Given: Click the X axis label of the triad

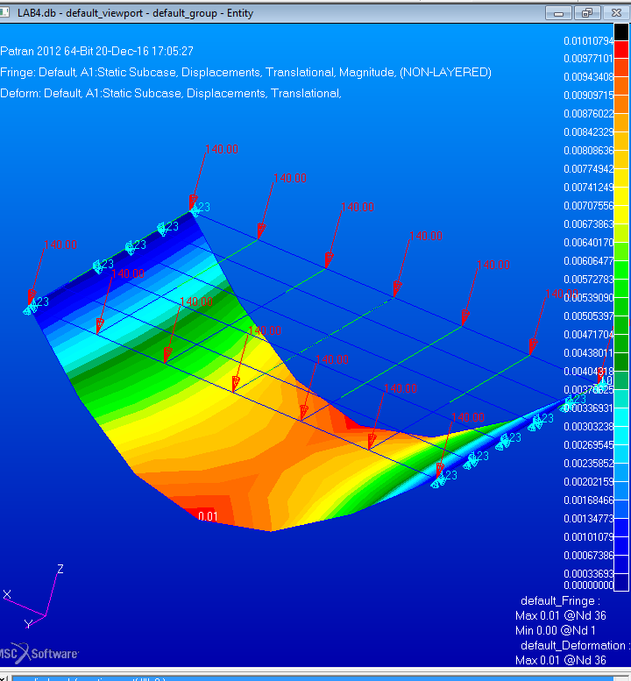Looking at the screenshot, I should [x=7, y=595].
